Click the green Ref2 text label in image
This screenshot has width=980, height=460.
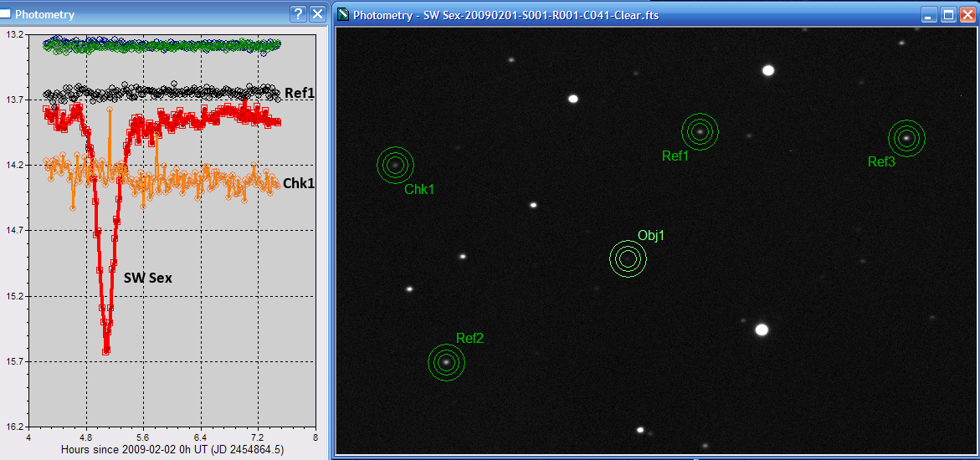[x=469, y=339]
